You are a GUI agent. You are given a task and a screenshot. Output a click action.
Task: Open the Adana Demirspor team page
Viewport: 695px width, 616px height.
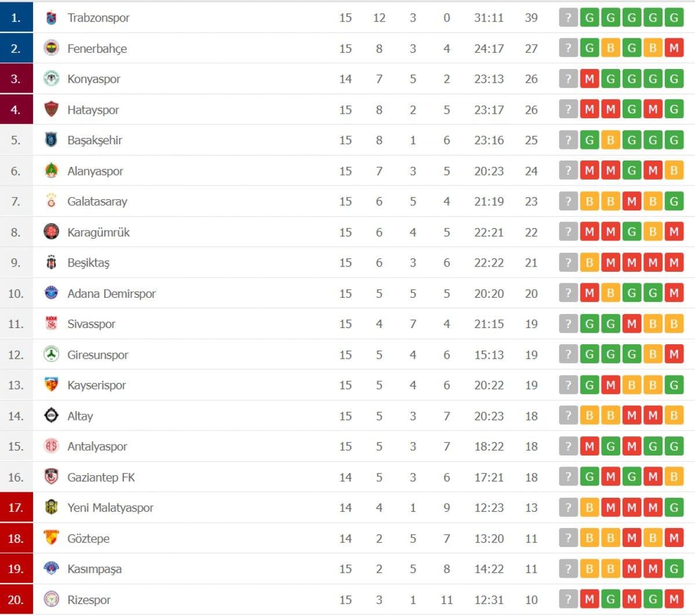click(111, 293)
